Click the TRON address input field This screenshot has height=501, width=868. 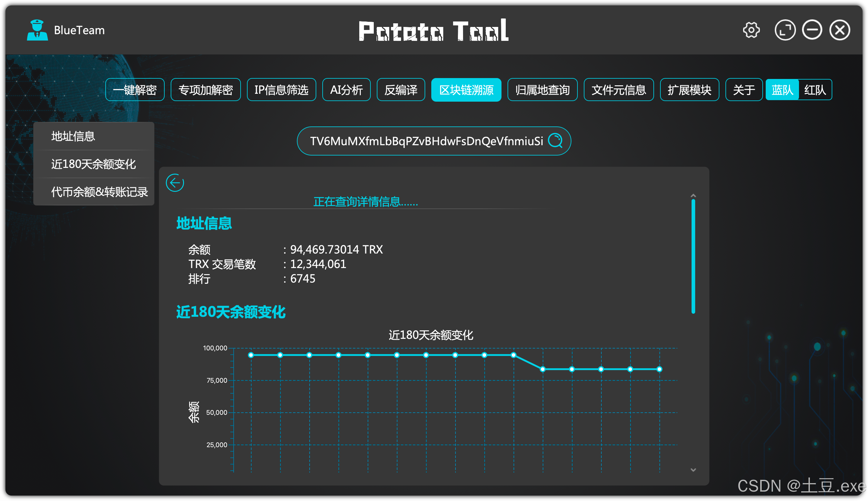(x=426, y=141)
